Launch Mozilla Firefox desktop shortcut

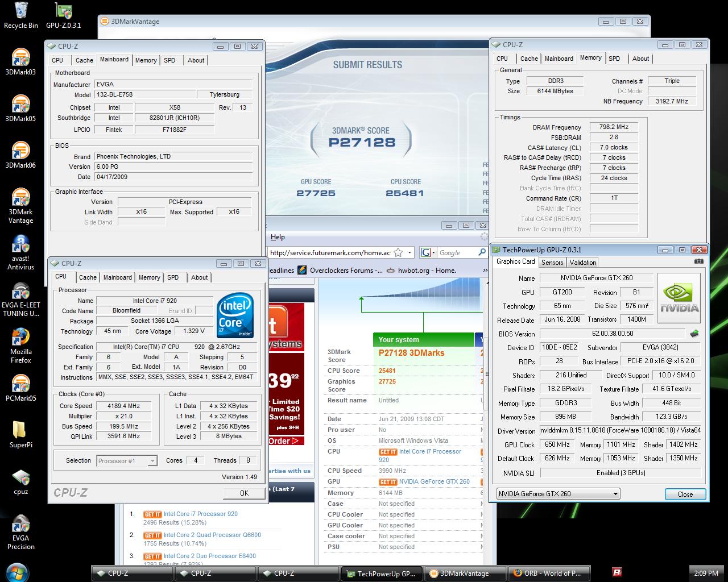[x=20, y=346]
